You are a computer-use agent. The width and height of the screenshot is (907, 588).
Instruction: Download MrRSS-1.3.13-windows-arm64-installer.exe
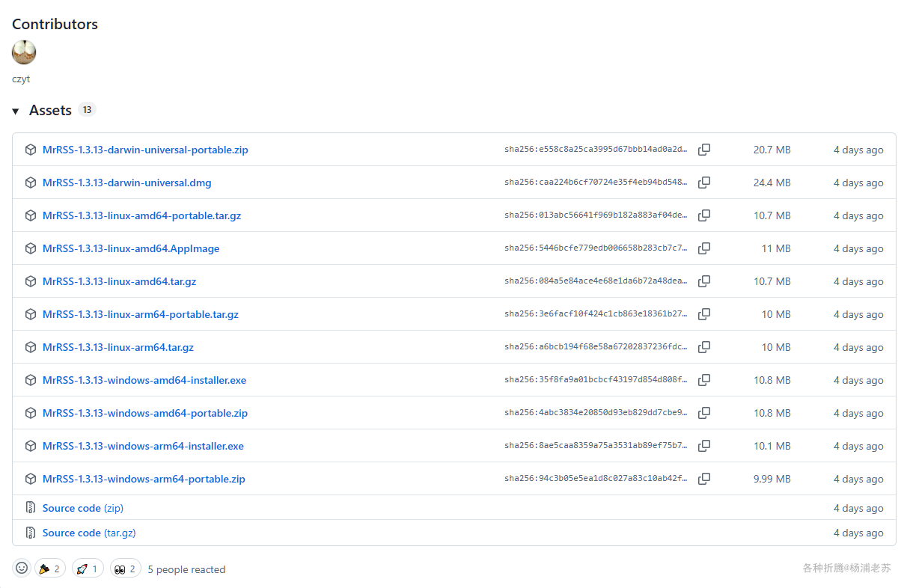pos(143,446)
